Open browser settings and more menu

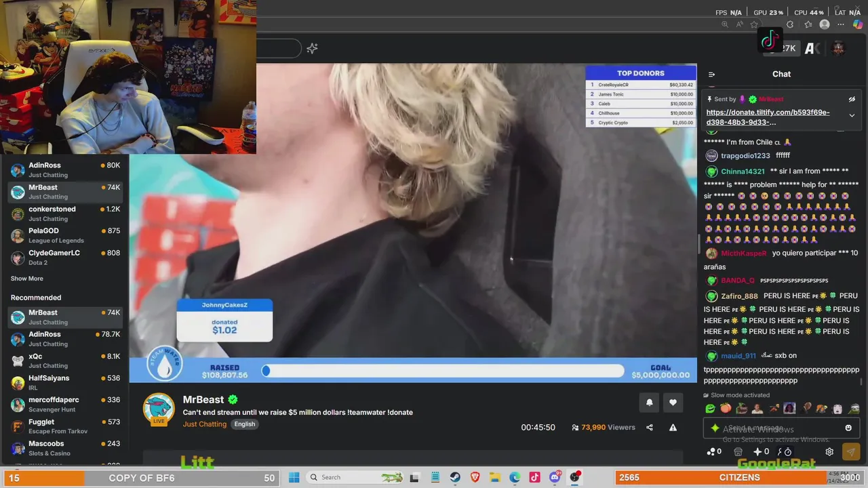point(841,24)
